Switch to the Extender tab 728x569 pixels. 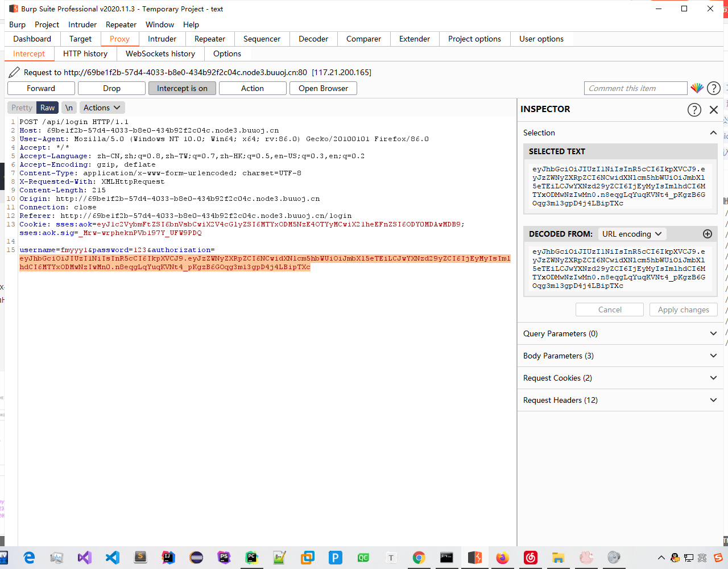[415, 39]
